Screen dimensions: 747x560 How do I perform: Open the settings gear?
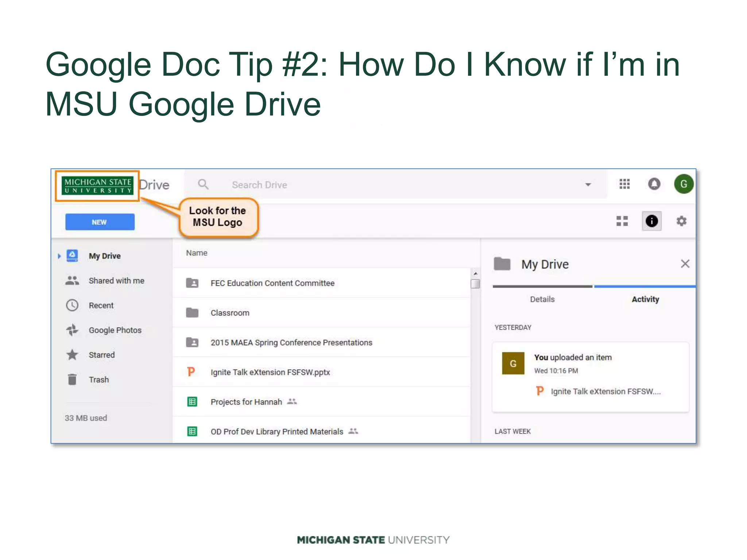[x=681, y=221]
